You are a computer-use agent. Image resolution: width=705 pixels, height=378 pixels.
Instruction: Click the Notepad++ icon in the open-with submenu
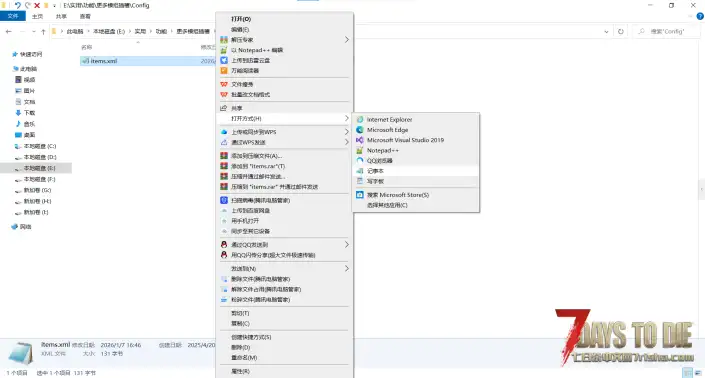360,151
